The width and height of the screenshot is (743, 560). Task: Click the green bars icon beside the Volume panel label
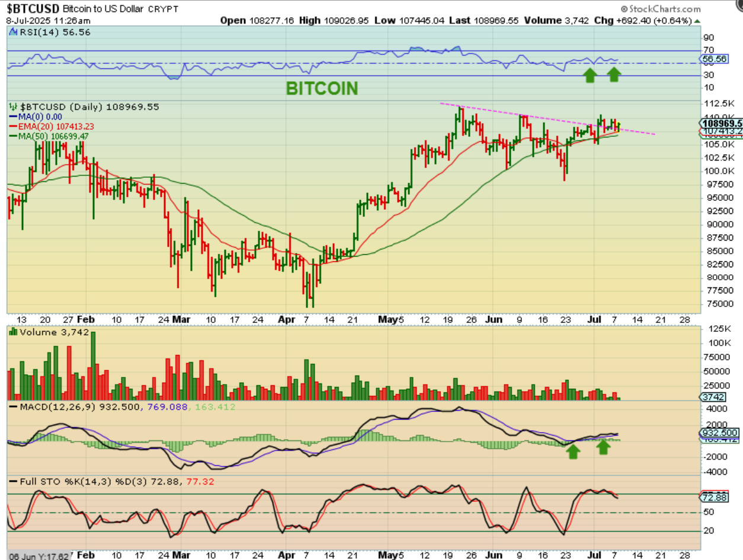pos(12,332)
